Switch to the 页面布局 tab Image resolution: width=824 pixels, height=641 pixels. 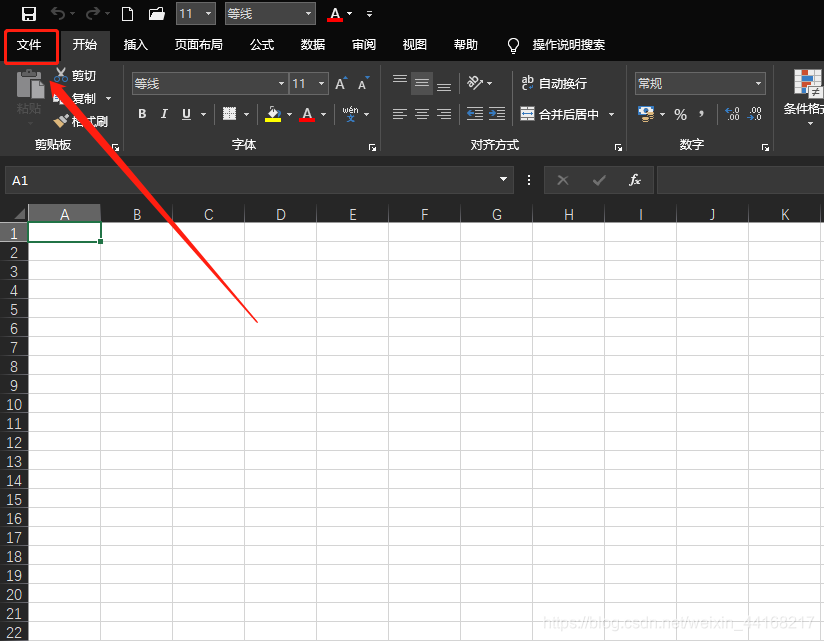click(199, 45)
